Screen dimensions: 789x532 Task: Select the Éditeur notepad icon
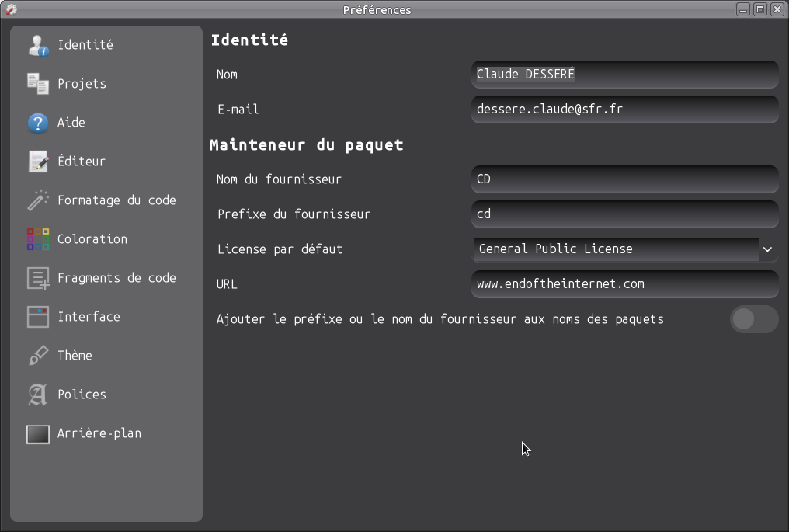pos(38,162)
